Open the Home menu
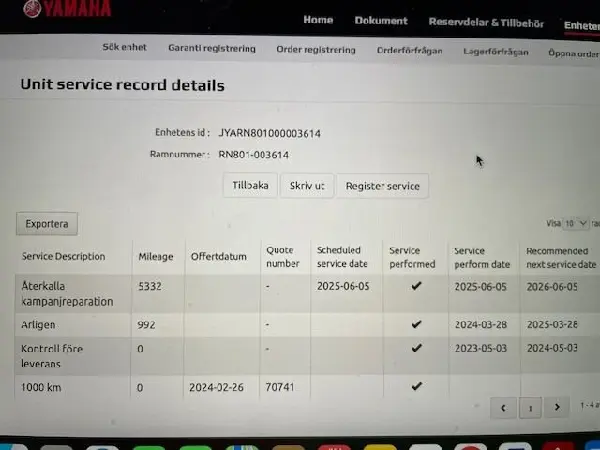 click(x=318, y=21)
